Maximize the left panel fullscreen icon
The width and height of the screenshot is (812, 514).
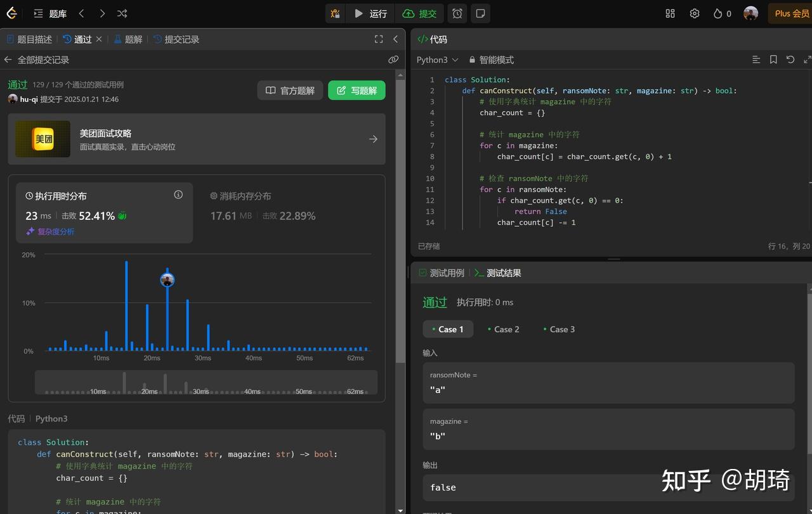379,39
